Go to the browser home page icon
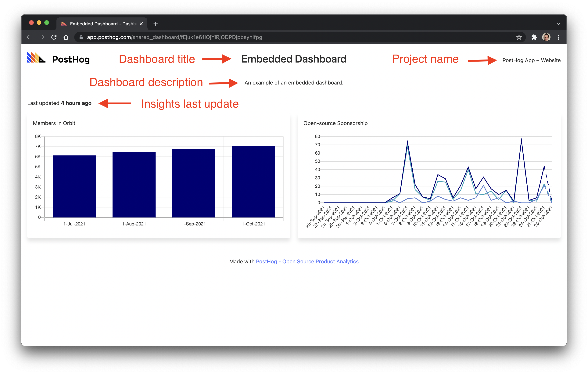Screen dimensions: 588x374 click(x=66, y=37)
